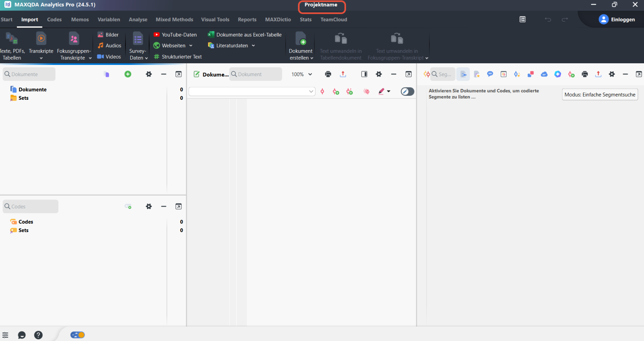Screen dimensions: 644x341
Task: Import Audios via ribbon
Action: pos(109,46)
